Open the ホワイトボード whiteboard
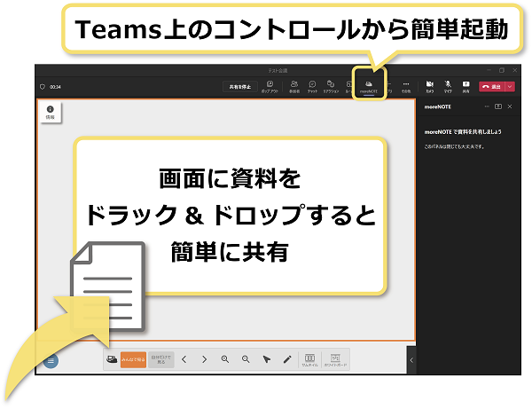Viewport: 532px width, 409px height. click(335, 360)
